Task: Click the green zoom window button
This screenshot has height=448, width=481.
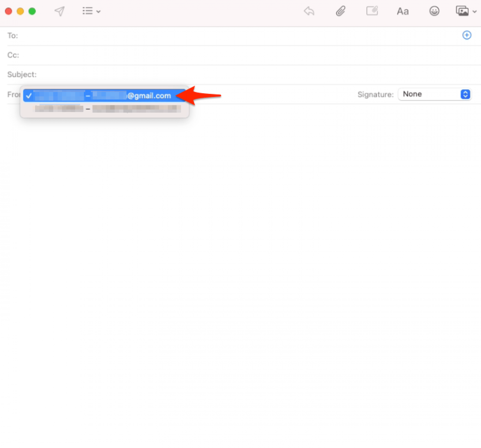Action: click(32, 11)
